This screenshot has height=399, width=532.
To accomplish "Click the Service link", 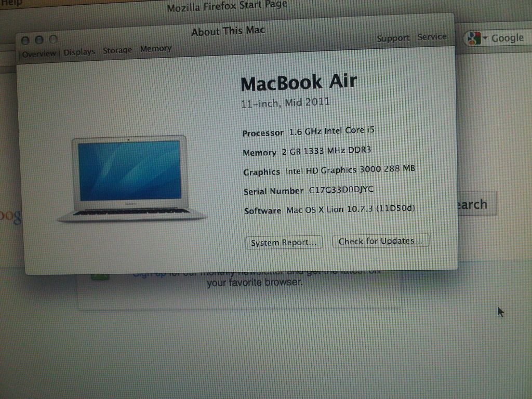I will click(x=432, y=37).
